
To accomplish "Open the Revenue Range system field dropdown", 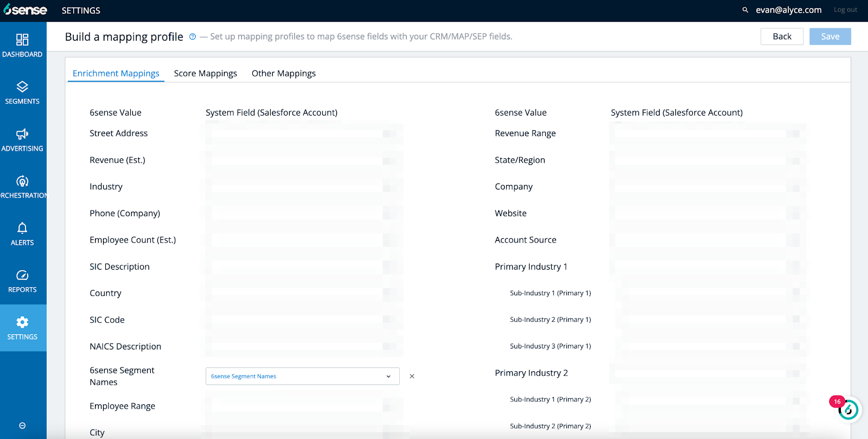I will pyautogui.click(x=707, y=133).
